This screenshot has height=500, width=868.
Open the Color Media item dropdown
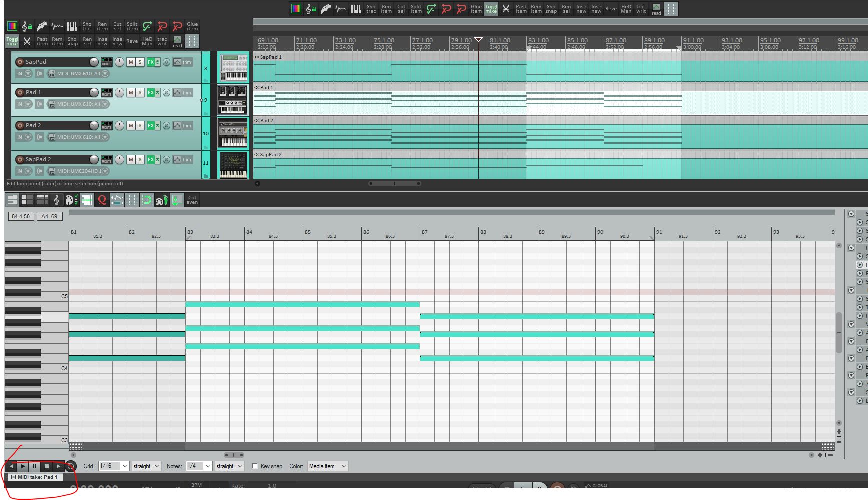[x=328, y=466]
